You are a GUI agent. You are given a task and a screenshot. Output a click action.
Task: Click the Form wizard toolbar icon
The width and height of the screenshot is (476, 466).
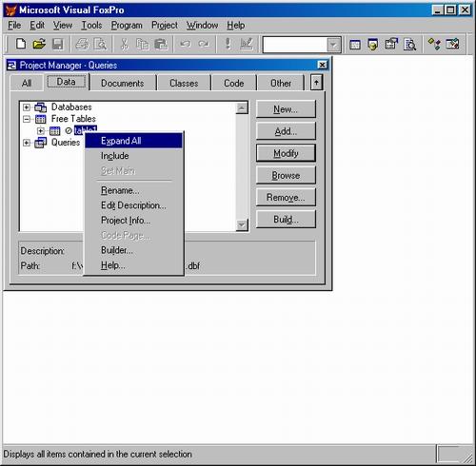click(x=391, y=44)
